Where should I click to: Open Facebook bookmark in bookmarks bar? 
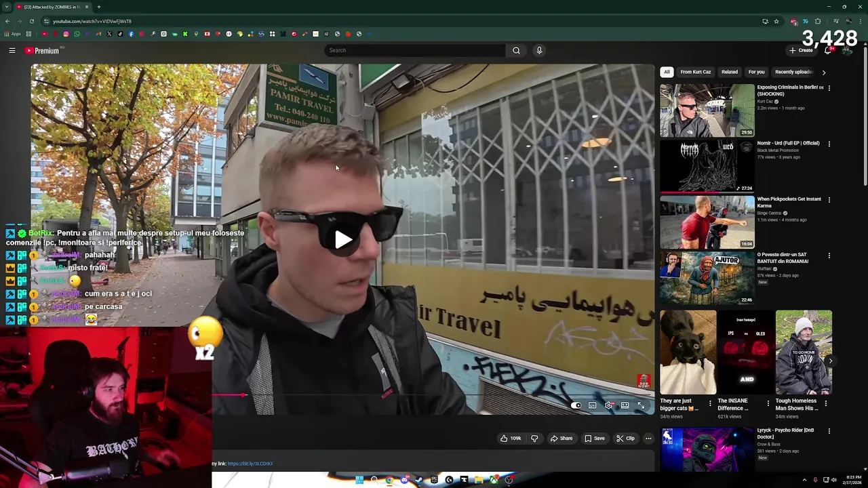click(131, 34)
